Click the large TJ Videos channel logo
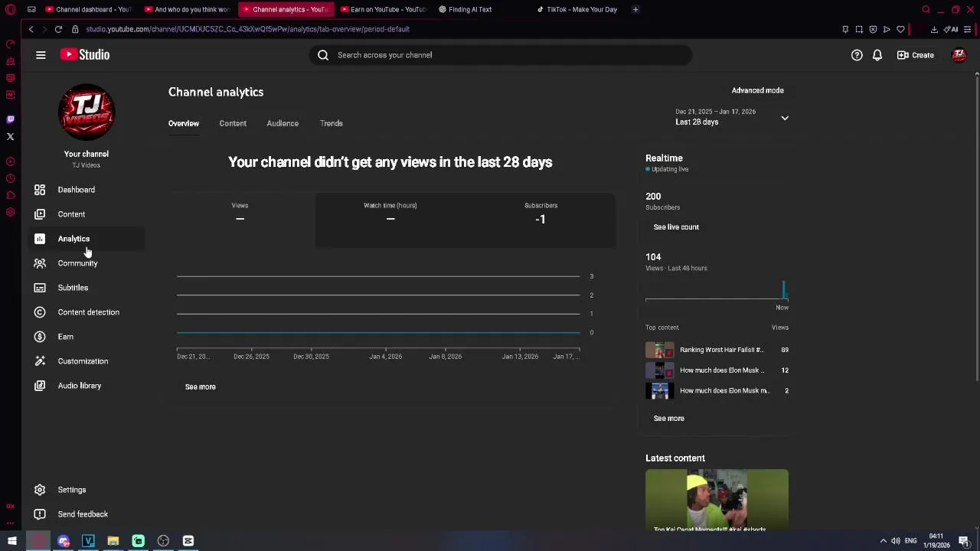 [x=87, y=112]
